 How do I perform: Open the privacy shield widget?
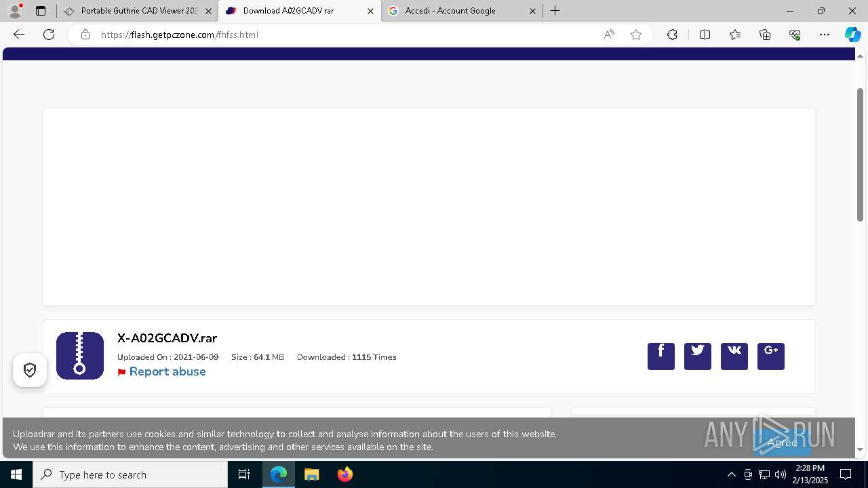[x=30, y=370]
